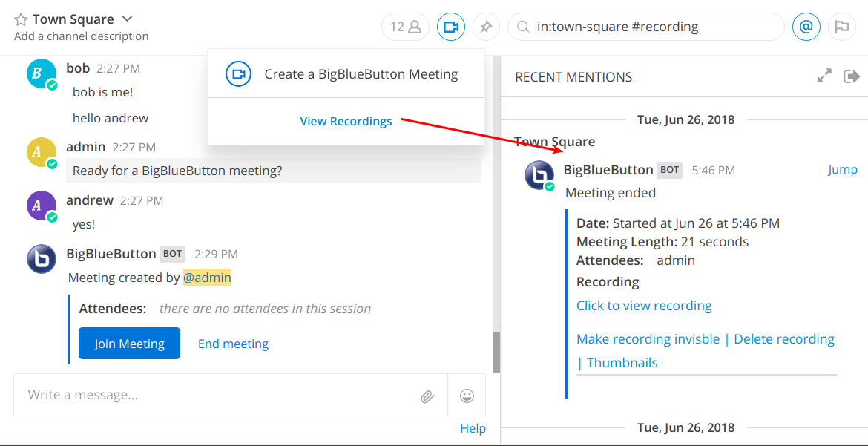The width and height of the screenshot is (868, 446).
Task: Click 'Meeting ended' text
Action: click(611, 193)
